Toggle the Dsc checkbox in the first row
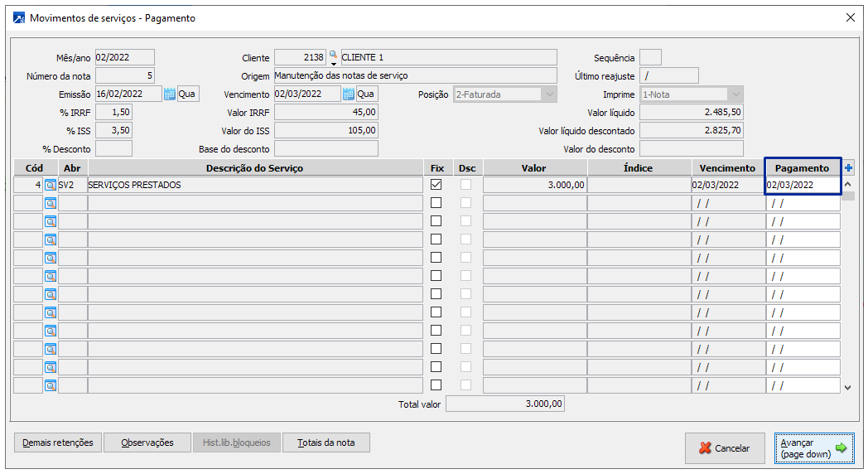868x474 pixels. click(467, 185)
